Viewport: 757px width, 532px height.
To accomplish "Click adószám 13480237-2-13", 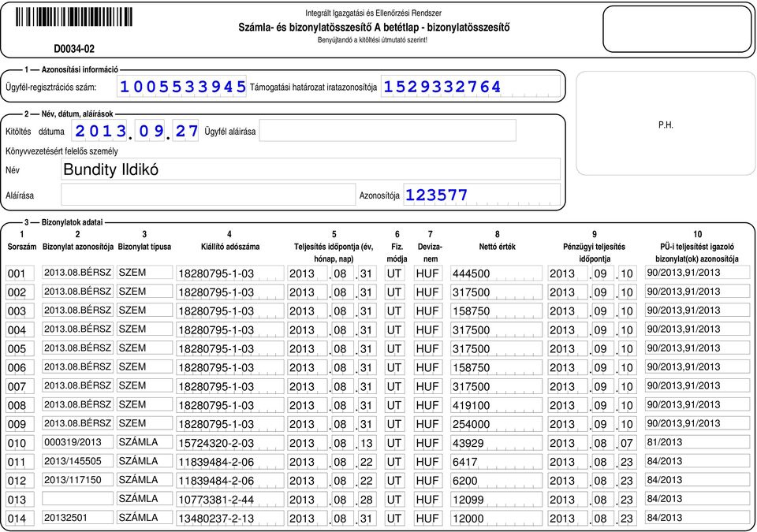I will (x=229, y=518).
